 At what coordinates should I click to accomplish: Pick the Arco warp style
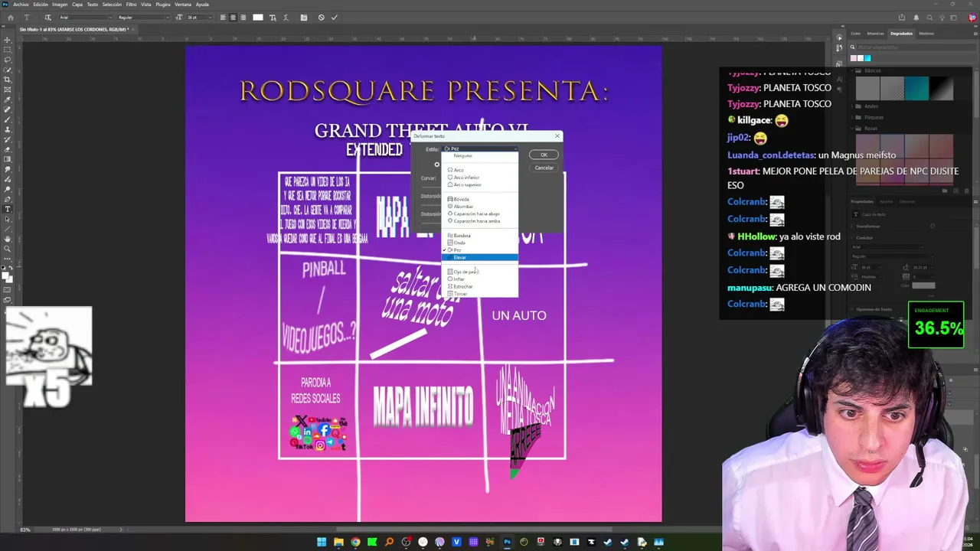point(480,170)
